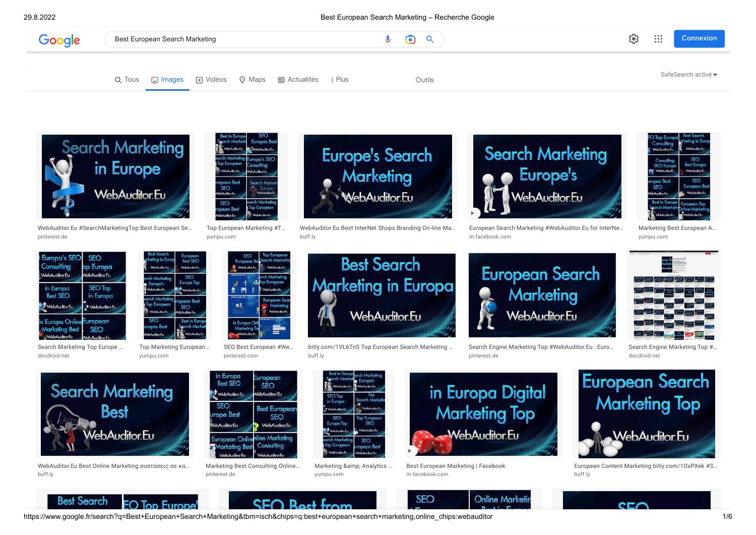Open search by image with the camera icon
The height and width of the screenshot is (535, 756).
(410, 39)
